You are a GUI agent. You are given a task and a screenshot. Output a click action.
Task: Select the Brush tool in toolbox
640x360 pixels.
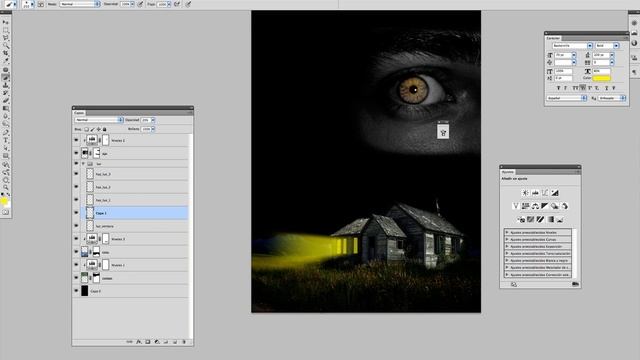[x=6, y=77]
